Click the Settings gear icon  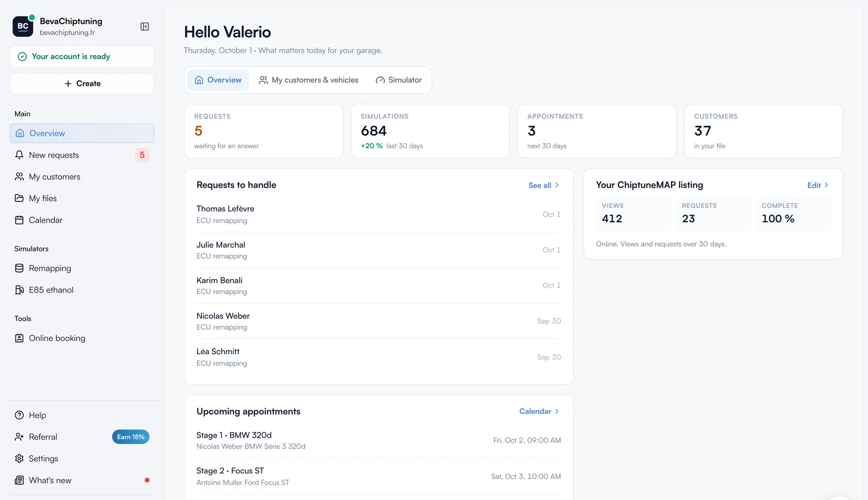pos(19,458)
